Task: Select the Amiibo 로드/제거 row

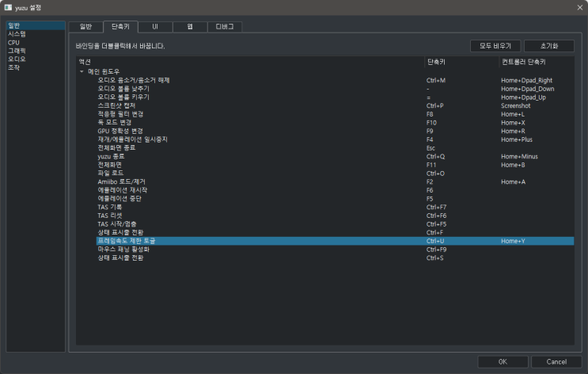Action: click(x=335, y=181)
